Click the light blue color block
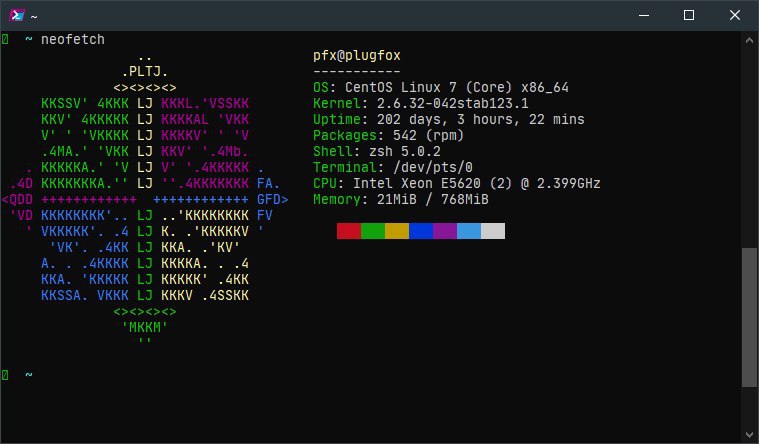 point(469,231)
